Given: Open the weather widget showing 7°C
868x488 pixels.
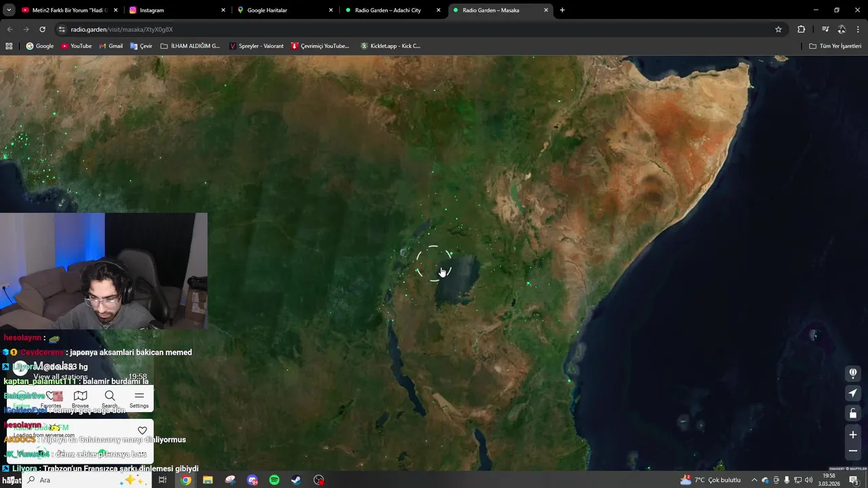Looking at the screenshot, I should coord(711,480).
